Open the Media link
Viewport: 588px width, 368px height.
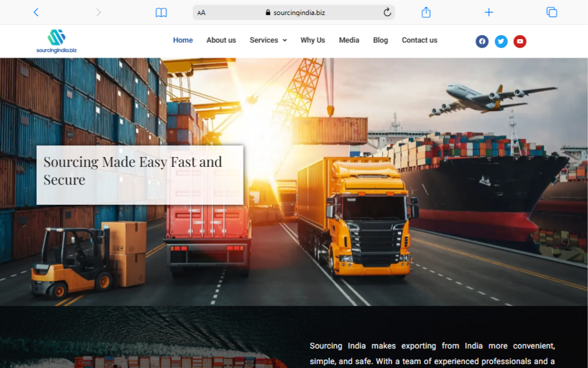349,40
